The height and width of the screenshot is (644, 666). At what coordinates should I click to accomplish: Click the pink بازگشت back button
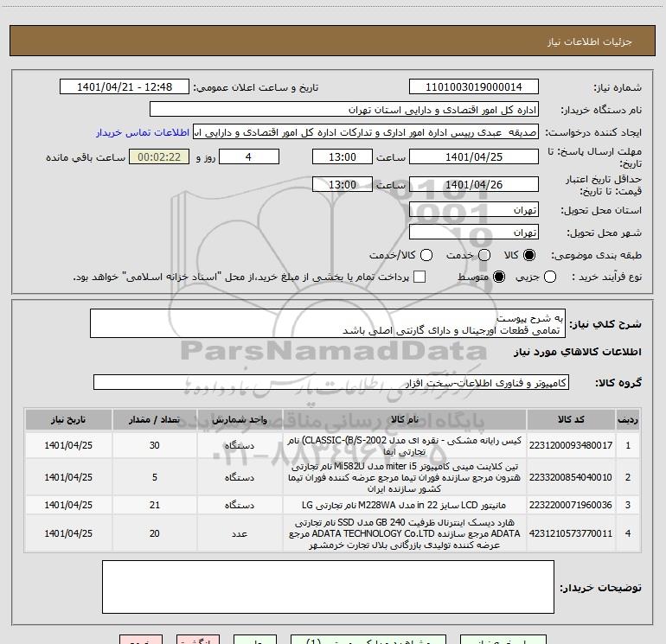[x=198, y=640]
